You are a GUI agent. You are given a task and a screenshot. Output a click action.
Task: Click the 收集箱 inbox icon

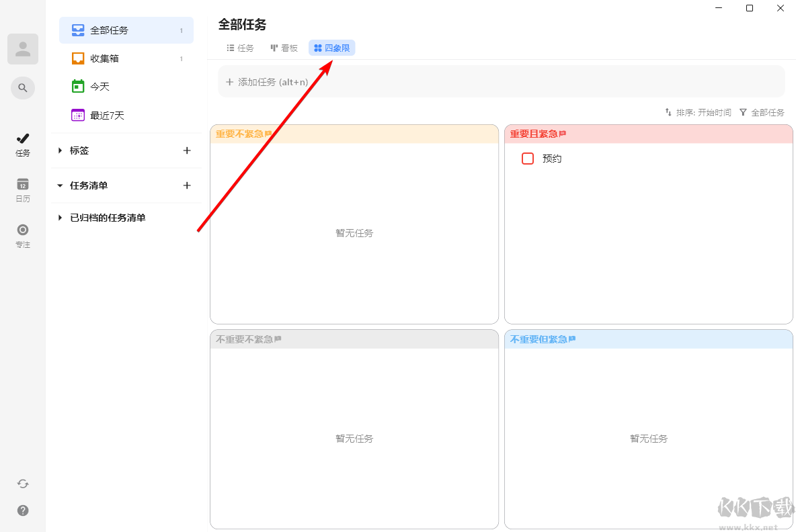point(77,58)
